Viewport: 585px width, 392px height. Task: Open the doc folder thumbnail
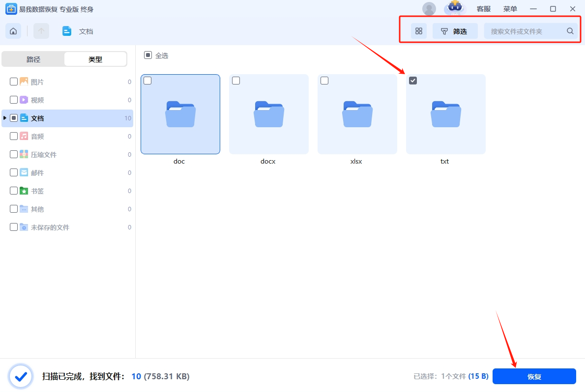tap(180, 114)
